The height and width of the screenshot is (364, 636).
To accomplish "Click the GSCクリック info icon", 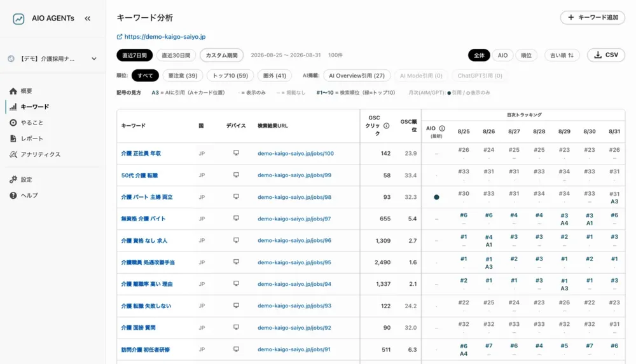I will [386, 126].
